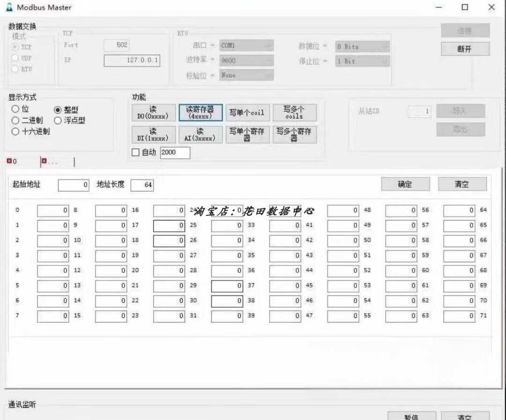Choose the TCP mode radio button

[x=15, y=47]
